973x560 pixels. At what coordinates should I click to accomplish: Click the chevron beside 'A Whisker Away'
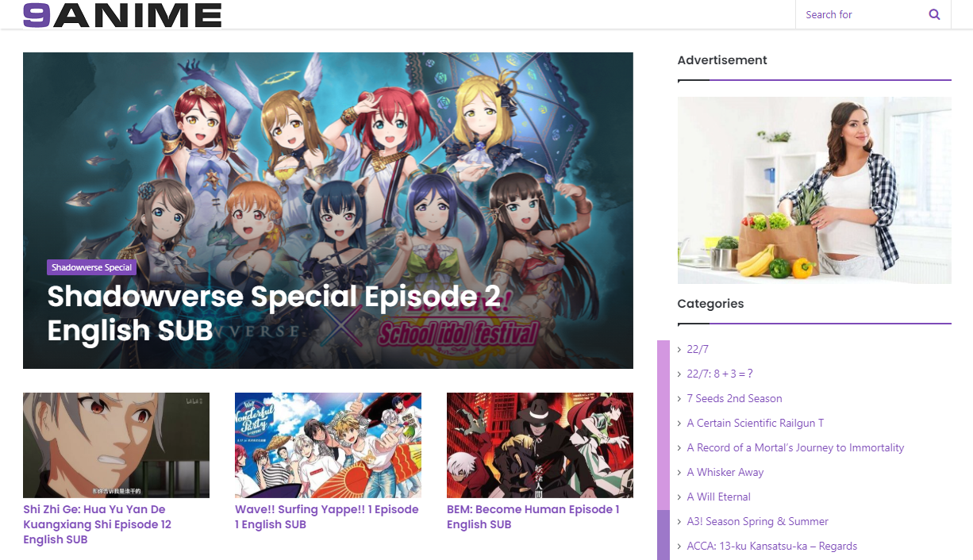680,472
